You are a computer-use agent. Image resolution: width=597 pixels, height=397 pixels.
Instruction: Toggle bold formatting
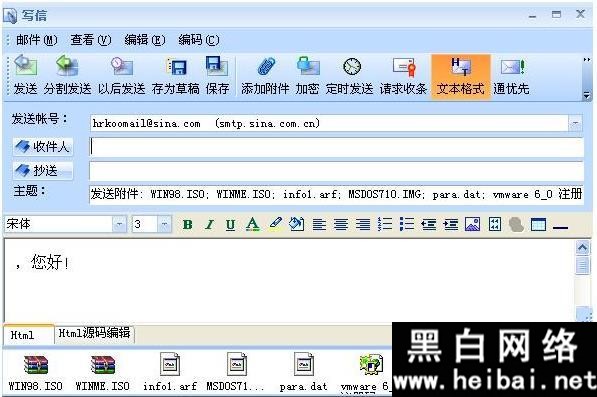(x=187, y=225)
